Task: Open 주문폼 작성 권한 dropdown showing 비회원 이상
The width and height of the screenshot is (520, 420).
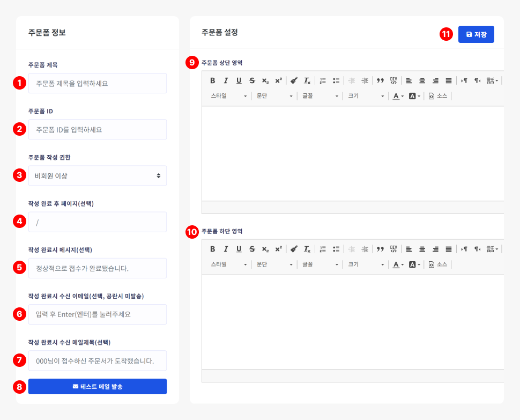Action: coord(98,175)
